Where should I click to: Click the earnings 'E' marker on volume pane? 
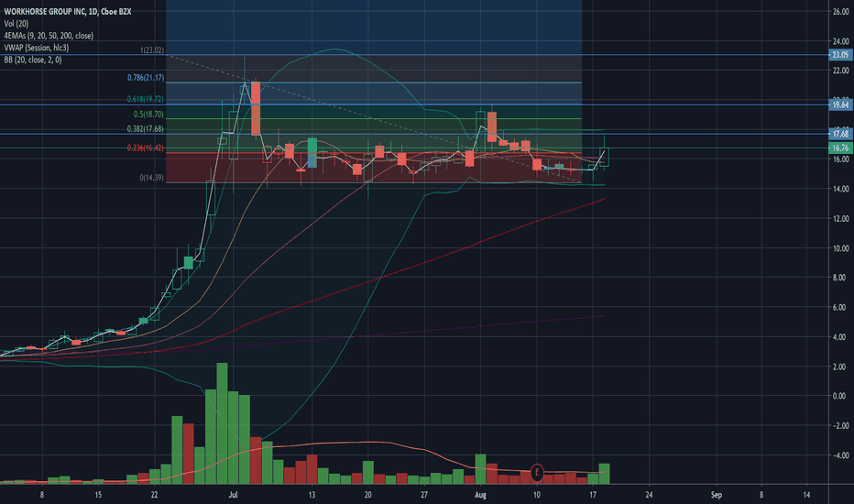click(x=537, y=472)
